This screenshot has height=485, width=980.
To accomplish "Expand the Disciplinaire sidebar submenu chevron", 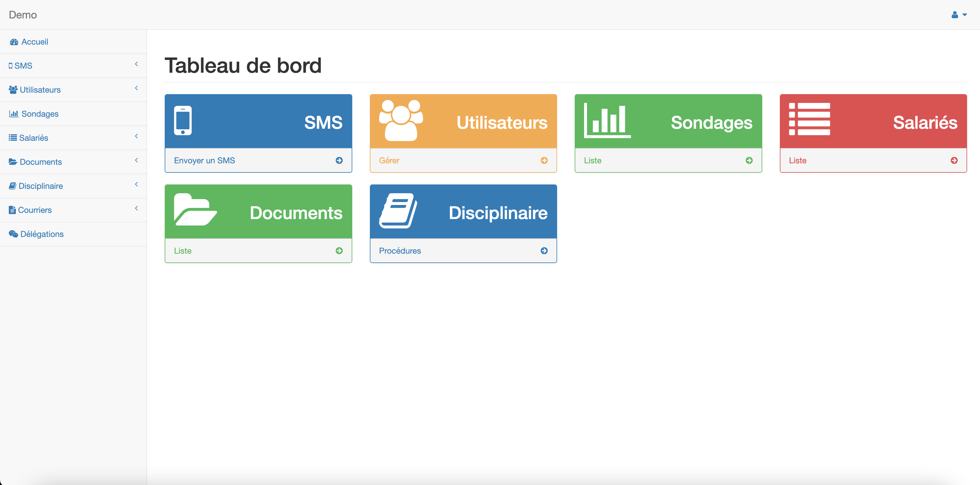I will point(136,185).
